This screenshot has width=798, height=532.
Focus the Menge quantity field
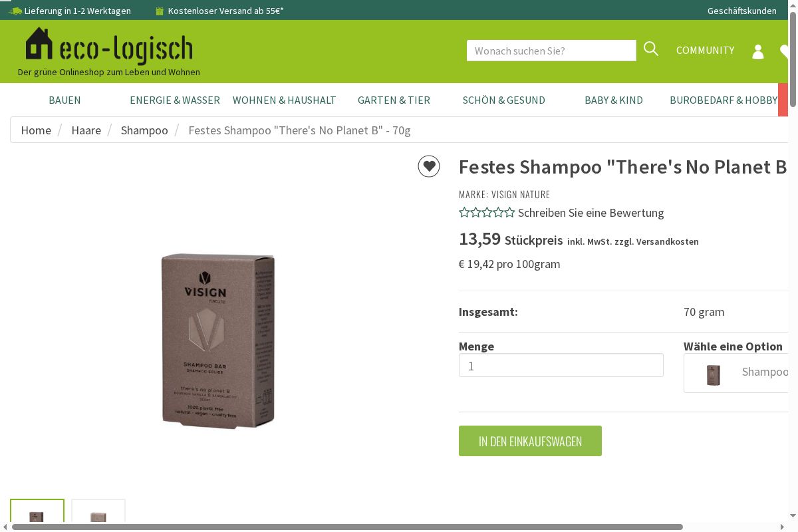click(561, 365)
